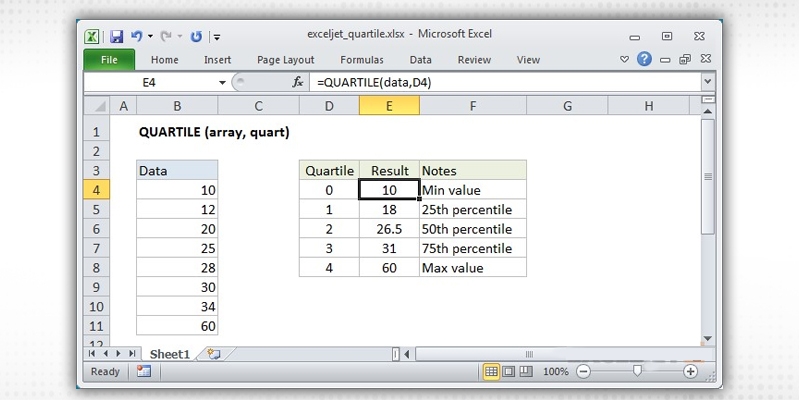Click the macro recording icon in status bar

pyautogui.click(x=143, y=371)
